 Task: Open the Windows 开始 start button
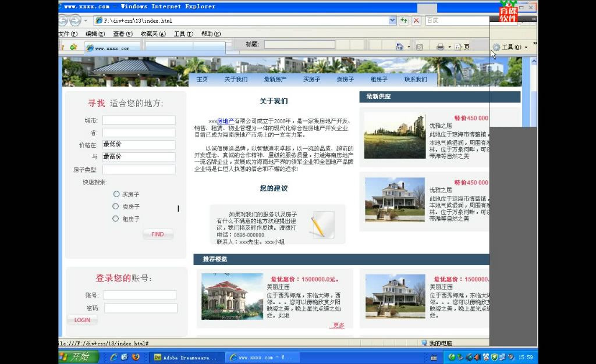[x=79, y=357]
